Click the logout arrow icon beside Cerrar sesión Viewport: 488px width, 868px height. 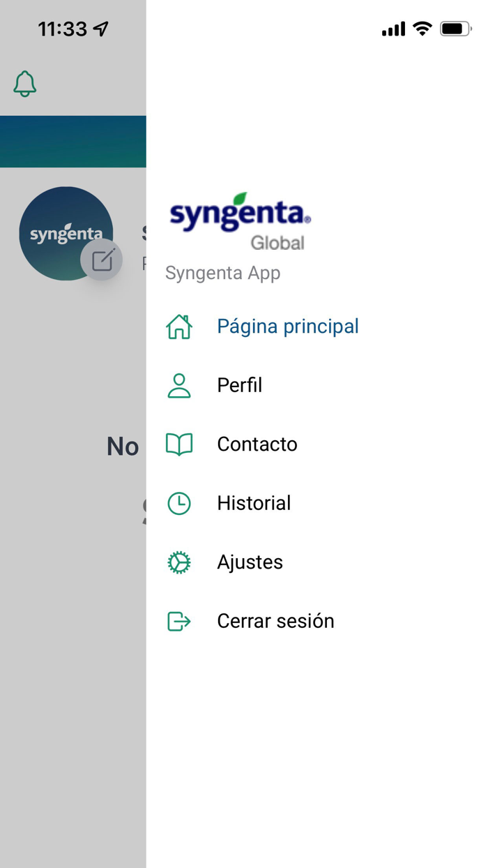point(179,620)
